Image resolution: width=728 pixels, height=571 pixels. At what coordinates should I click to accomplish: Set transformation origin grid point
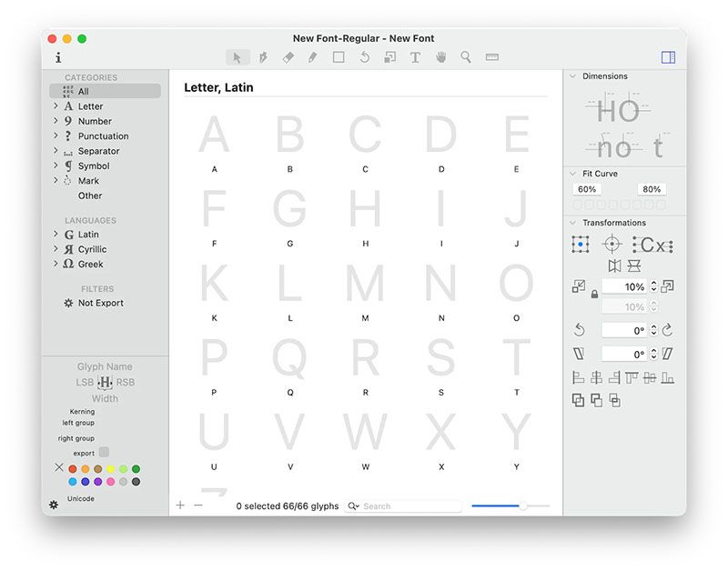(581, 244)
